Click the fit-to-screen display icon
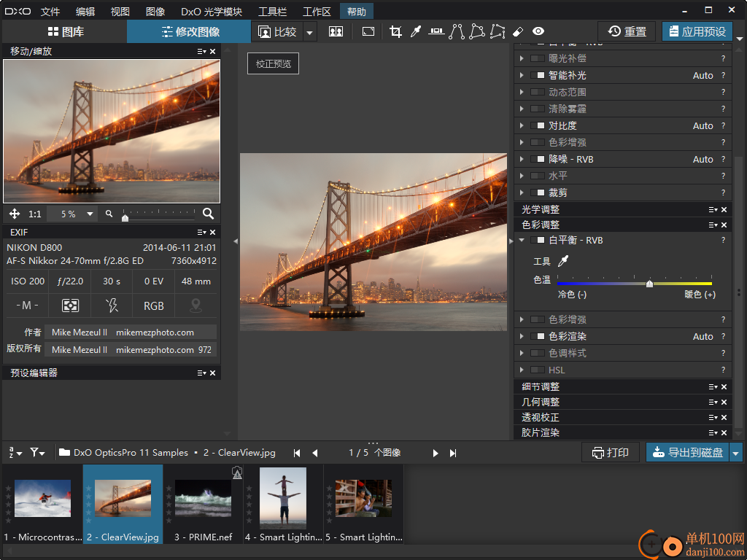Screen dimensions: 747x560 [x=368, y=32]
